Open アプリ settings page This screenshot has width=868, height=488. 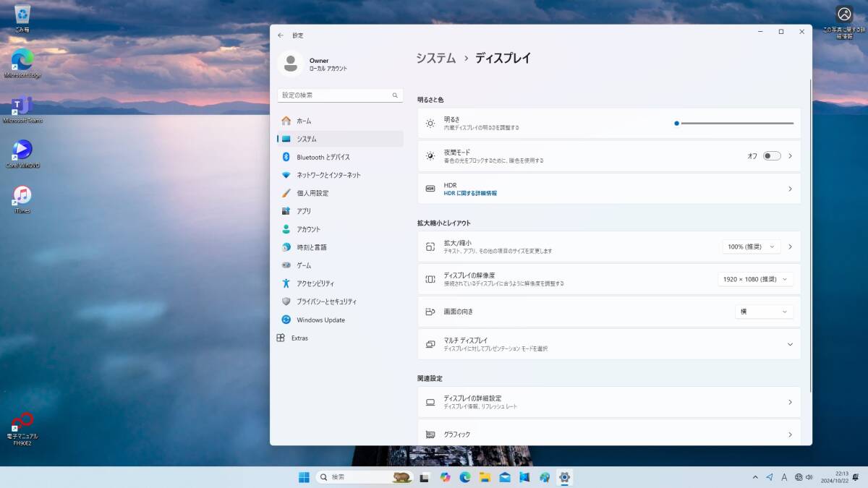(340, 211)
